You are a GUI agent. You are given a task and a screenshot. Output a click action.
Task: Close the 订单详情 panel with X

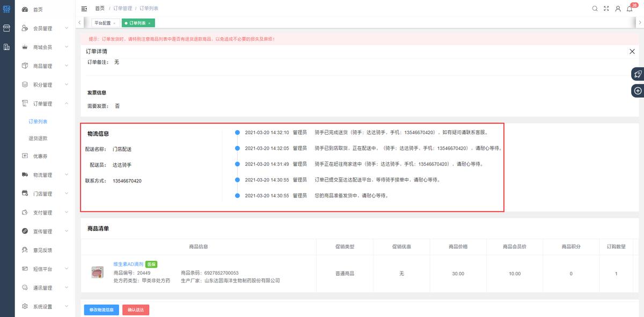click(x=632, y=51)
